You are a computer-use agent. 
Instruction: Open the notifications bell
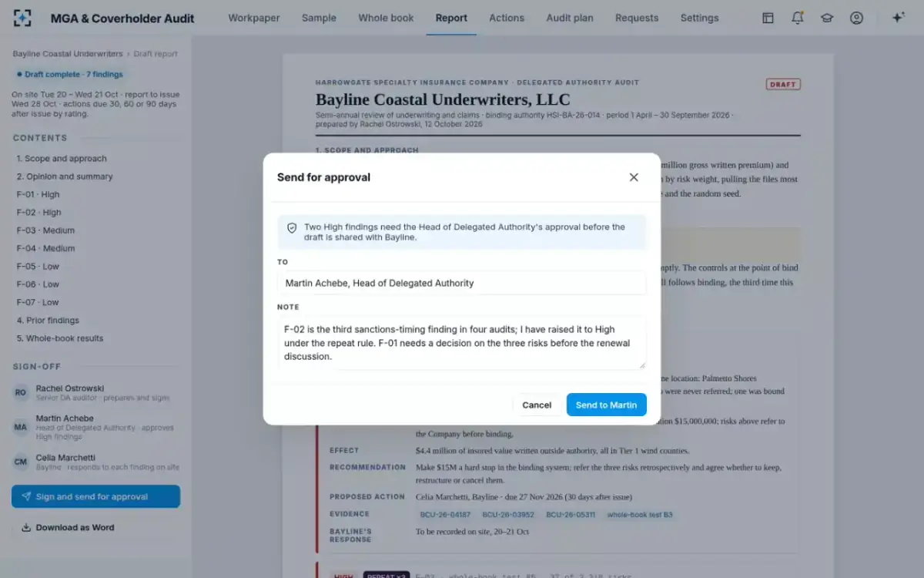click(x=798, y=18)
